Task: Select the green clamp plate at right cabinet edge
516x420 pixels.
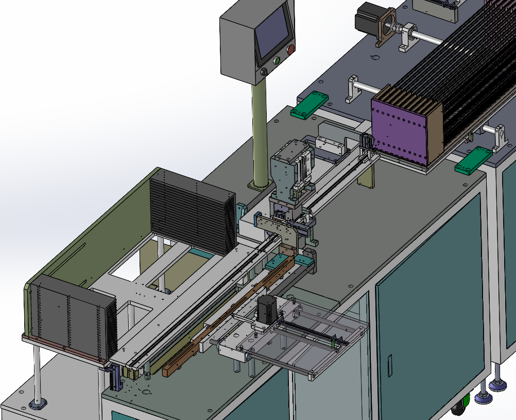Action: click(x=474, y=160)
